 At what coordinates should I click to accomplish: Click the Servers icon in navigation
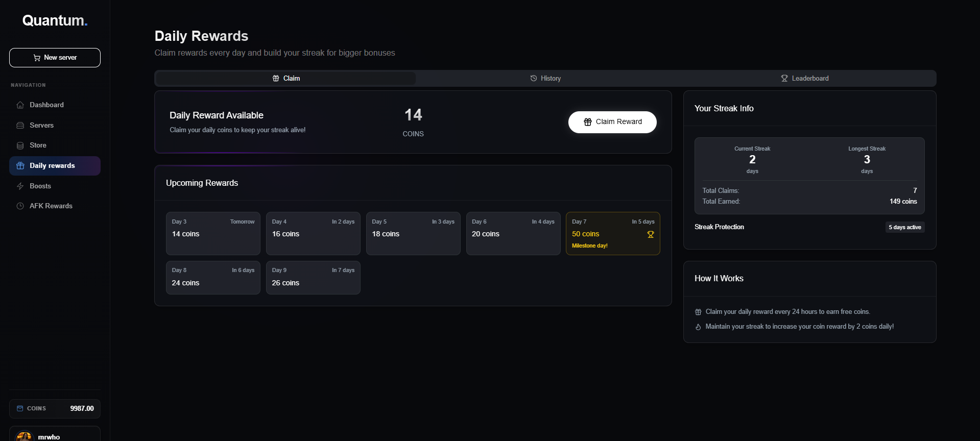point(20,126)
